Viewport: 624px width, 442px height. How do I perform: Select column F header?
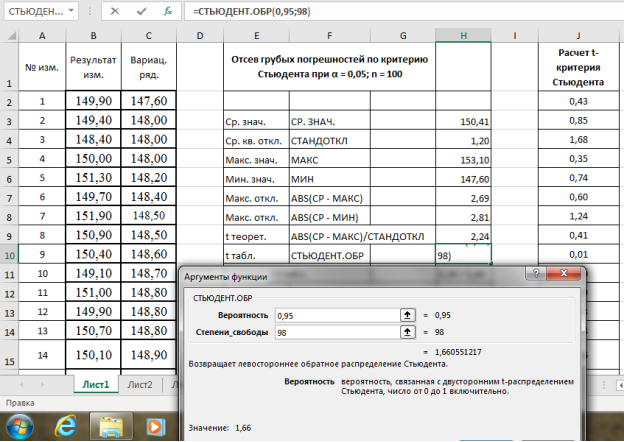click(330, 36)
